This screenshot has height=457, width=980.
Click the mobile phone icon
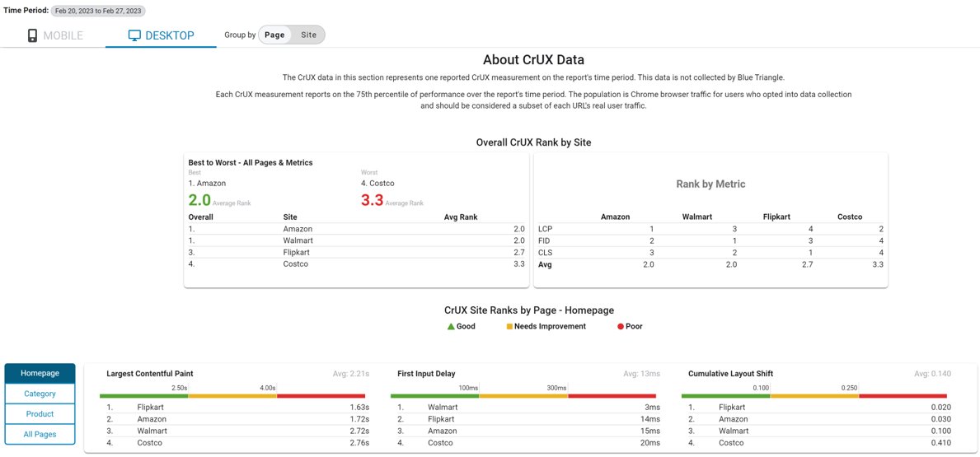click(x=32, y=35)
